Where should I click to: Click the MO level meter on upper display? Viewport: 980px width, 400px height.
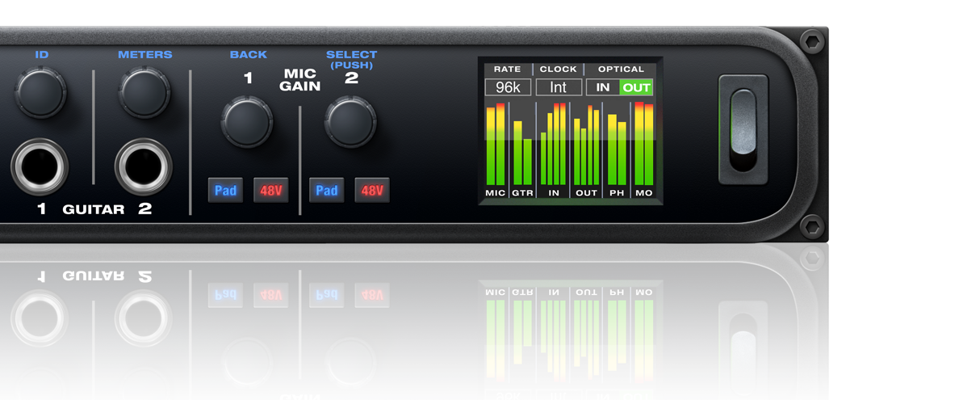point(643,145)
